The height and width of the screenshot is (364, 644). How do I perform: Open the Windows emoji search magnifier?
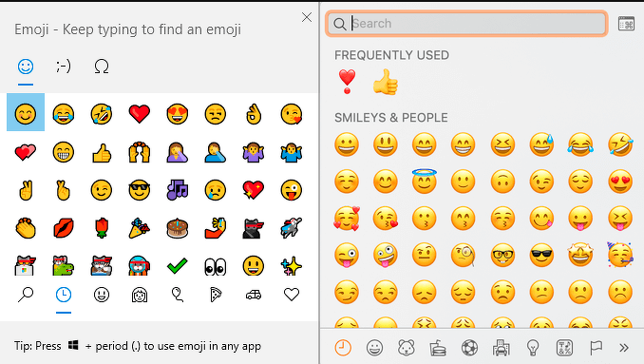click(26, 295)
